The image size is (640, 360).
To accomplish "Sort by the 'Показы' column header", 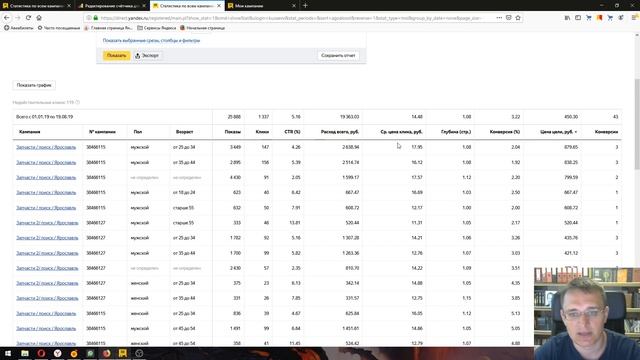I will 232,132.
